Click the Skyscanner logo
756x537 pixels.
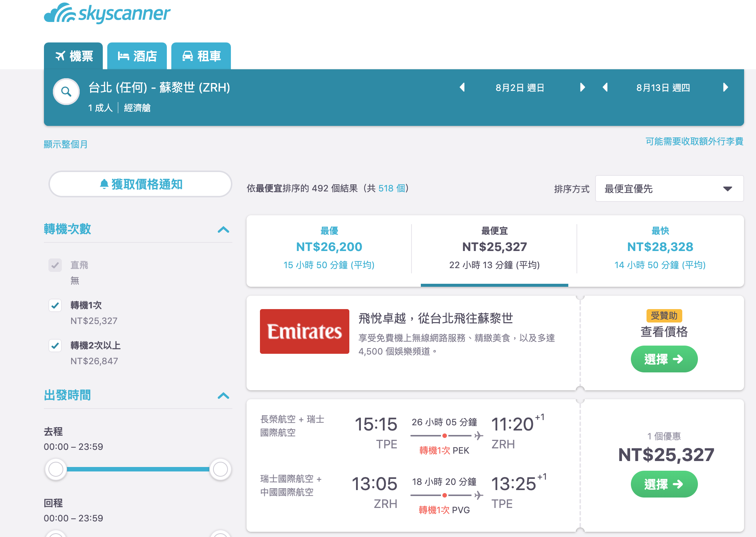pyautogui.click(x=107, y=13)
